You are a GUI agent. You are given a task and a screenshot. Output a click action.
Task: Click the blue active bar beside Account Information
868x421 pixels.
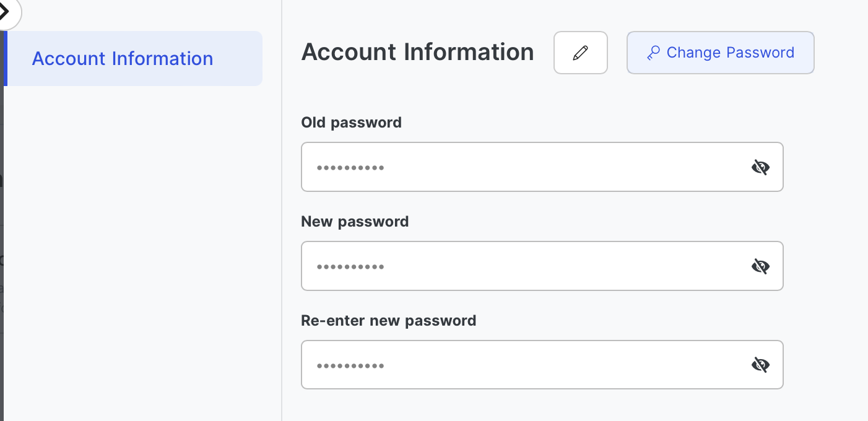[5, 59]
